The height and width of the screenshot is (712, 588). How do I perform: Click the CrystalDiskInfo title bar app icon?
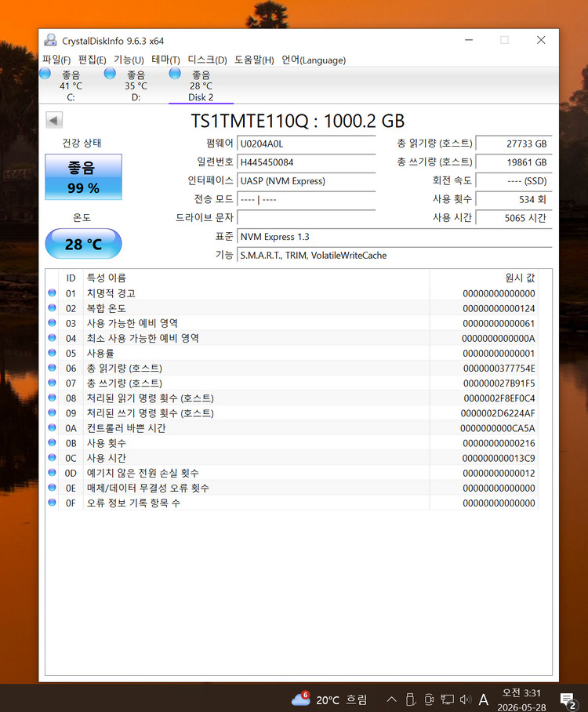point(50,40)
